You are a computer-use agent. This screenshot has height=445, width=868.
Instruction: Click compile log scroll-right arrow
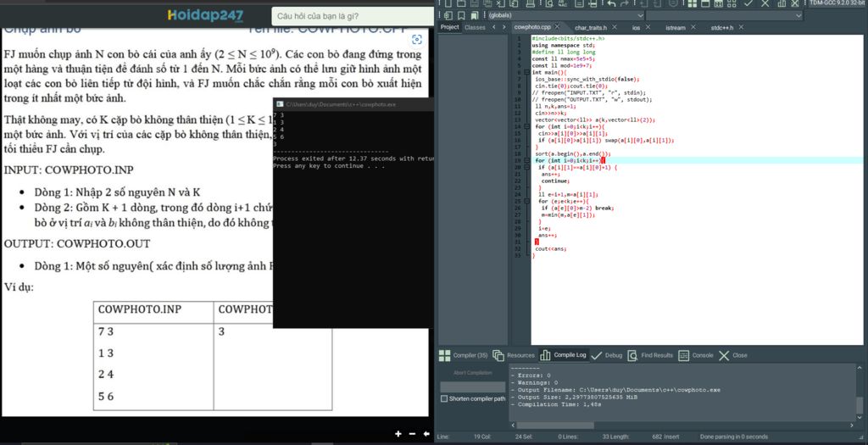(853, 425)
